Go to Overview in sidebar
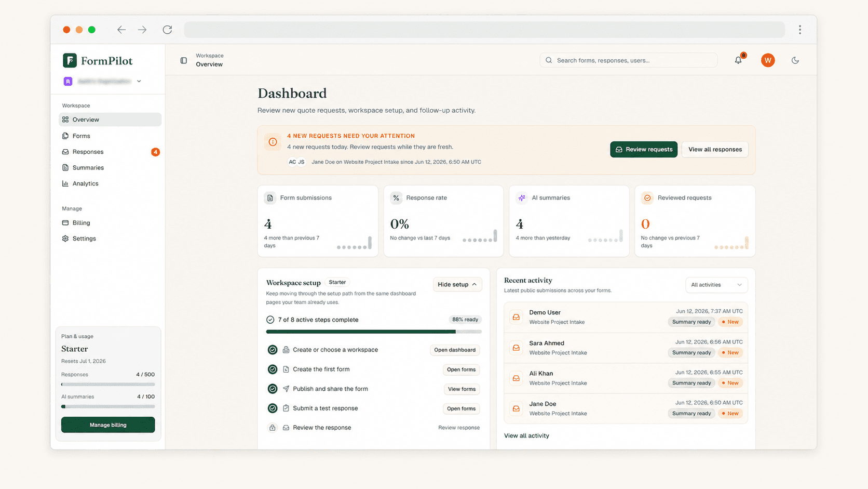Screen dimensions: 868x489 [x=110, y=120]
